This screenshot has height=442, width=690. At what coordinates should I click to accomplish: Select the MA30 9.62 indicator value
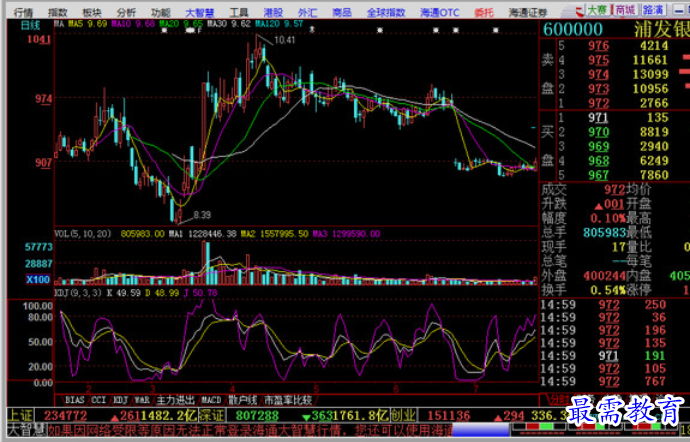(229, 24)
